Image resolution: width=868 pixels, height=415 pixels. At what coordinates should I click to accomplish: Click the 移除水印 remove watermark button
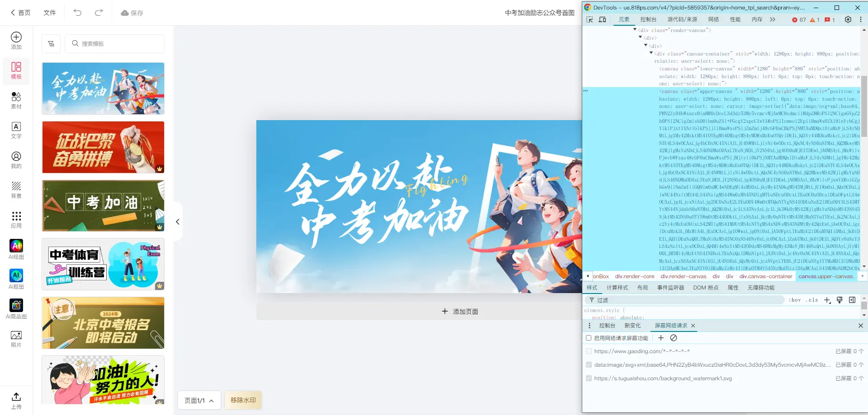coord(243,400)
